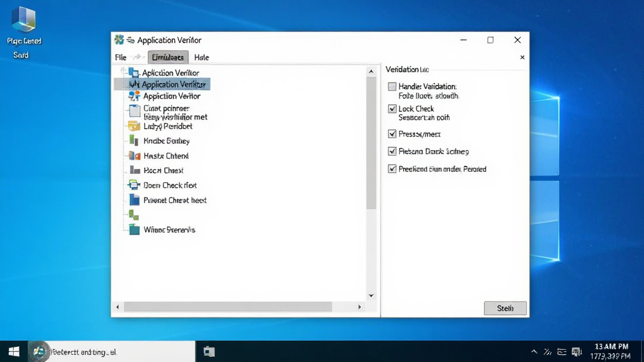The height and width of the screenshot is (362, 644).
Task: Click the folder icon beside 'Ludyg Peridbet'
Action: click(134, 126)
